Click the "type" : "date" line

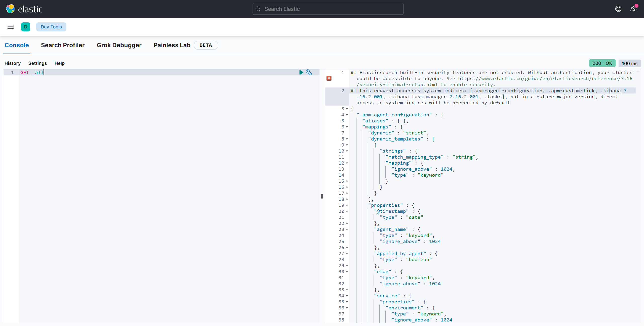(401, 217)
